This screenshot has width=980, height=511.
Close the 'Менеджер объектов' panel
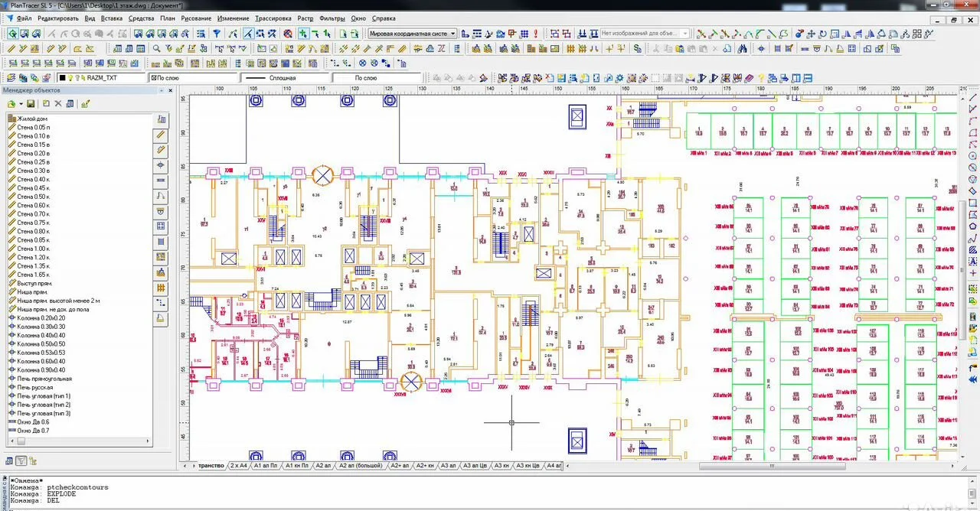pyautogui.click(x=170, y=90)
